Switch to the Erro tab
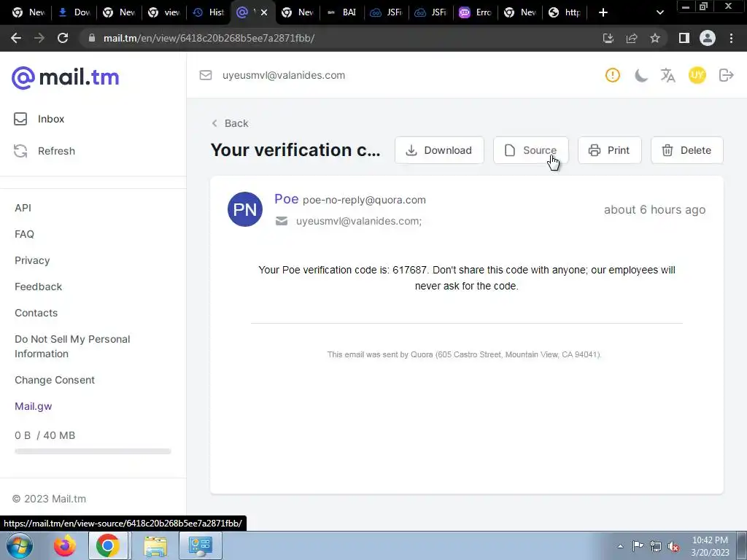The height and width of the screenshot is (560, 747). (476, 12)
